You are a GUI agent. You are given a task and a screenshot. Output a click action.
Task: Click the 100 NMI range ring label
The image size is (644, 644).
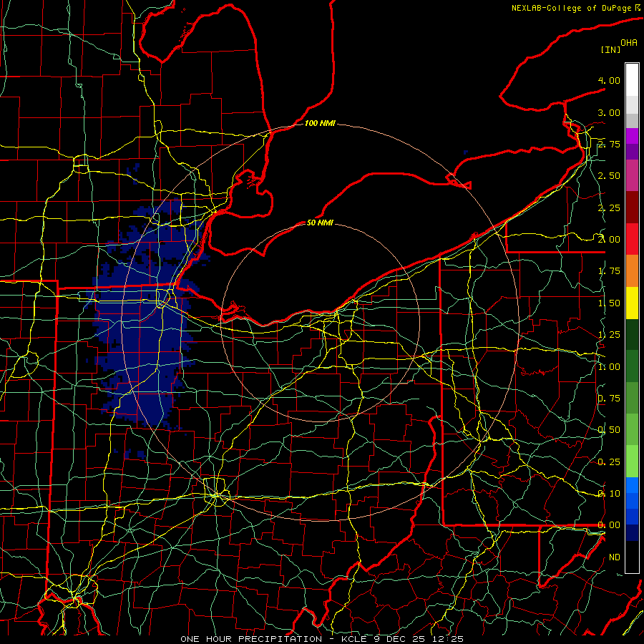point(320,123)
